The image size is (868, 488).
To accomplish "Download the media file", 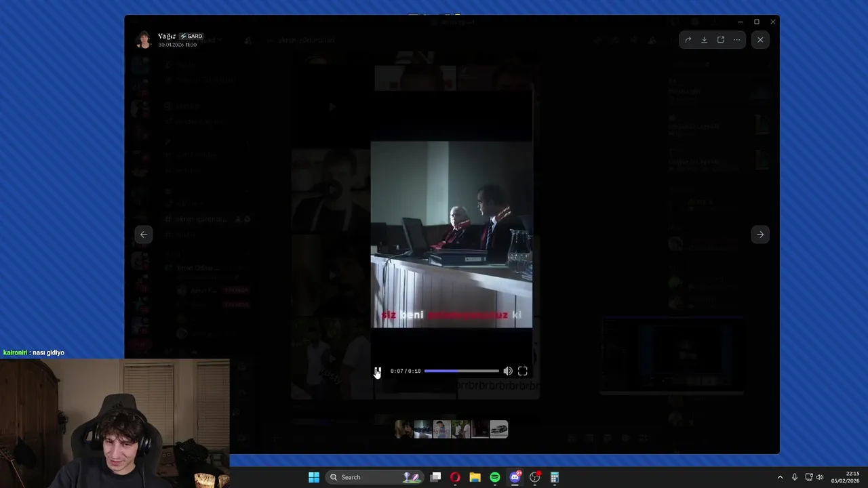I will (x=705, y=40).
